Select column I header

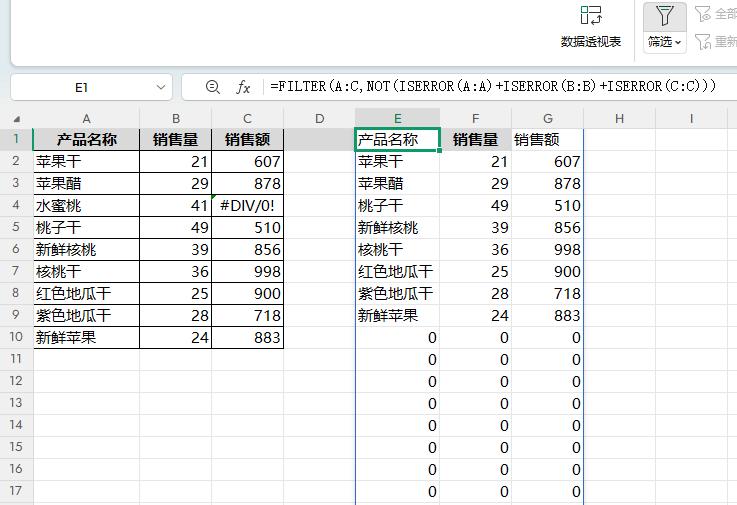[691, 118]
